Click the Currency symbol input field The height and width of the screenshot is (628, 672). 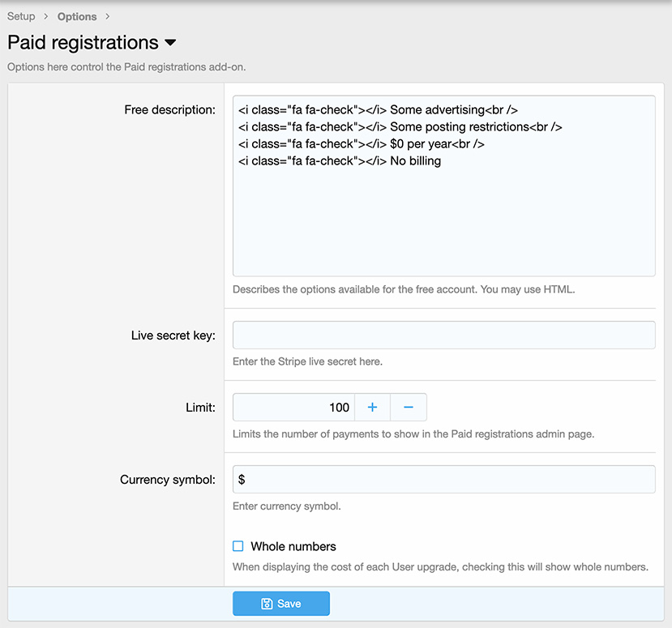pos(443,479)
